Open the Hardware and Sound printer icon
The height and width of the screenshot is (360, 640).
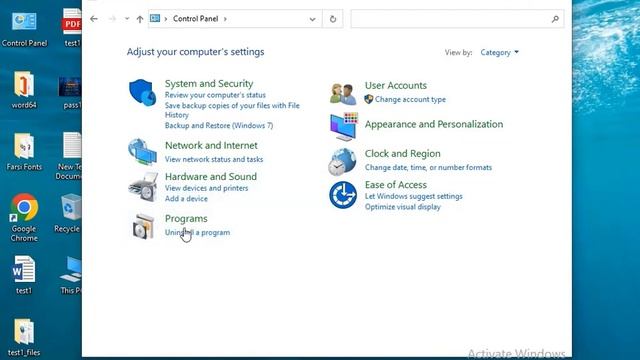tap(143, 187)
